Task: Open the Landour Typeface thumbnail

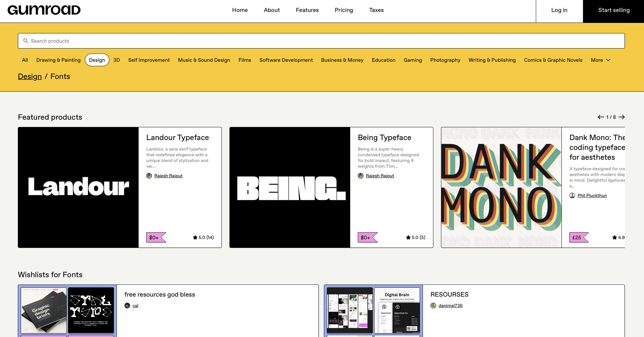Action: coord(78,187)
